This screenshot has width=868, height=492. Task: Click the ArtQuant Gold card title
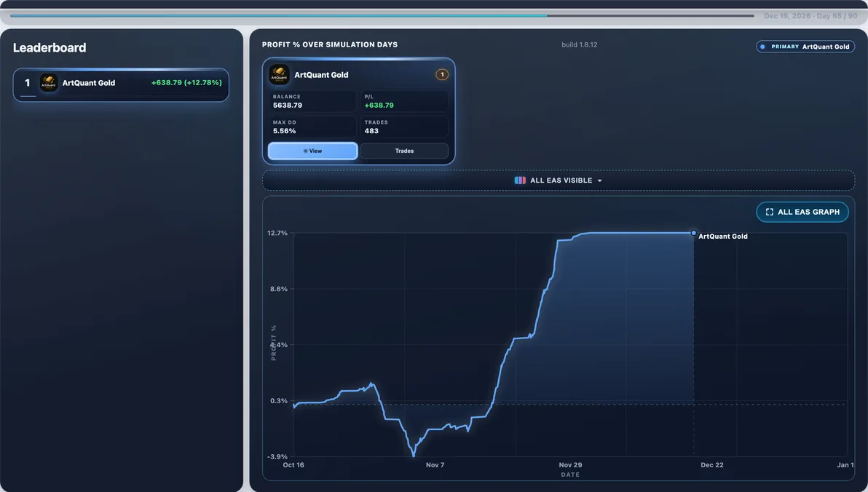[x=321, y=75]
